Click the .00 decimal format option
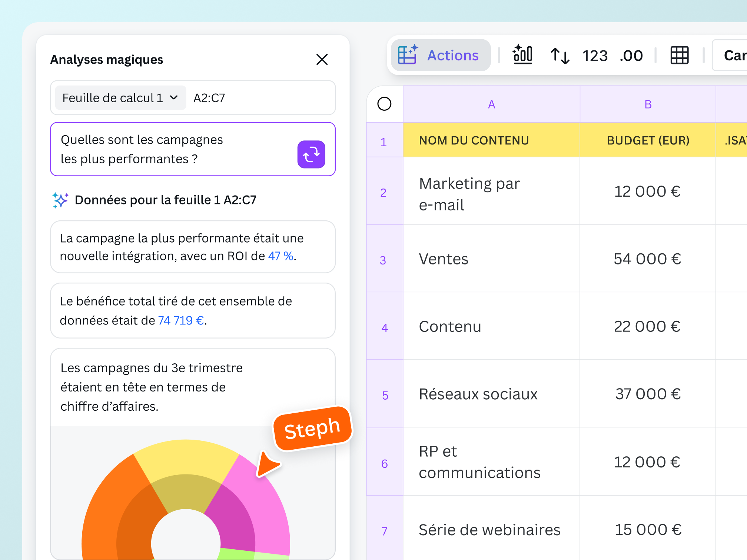The width and height of the screenshot is (747, 560). pyautogui.click(x=631, y=56)
